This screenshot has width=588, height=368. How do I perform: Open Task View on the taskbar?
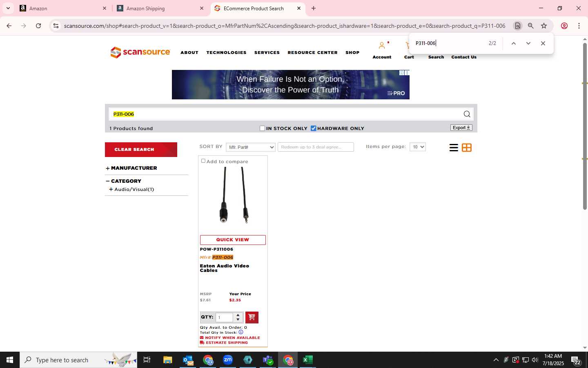(x=147, y=360)
